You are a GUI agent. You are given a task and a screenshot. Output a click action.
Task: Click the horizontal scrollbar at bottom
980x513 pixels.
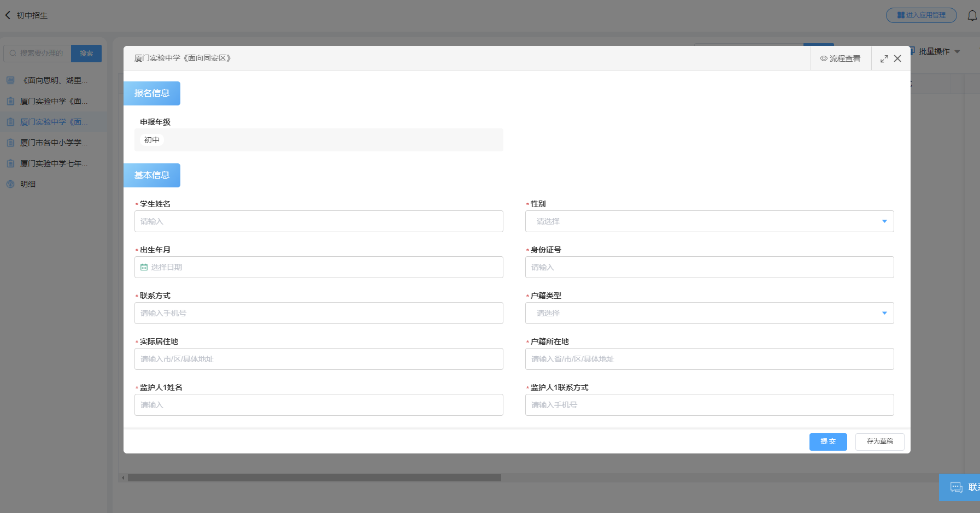click(x=314, y=477)
